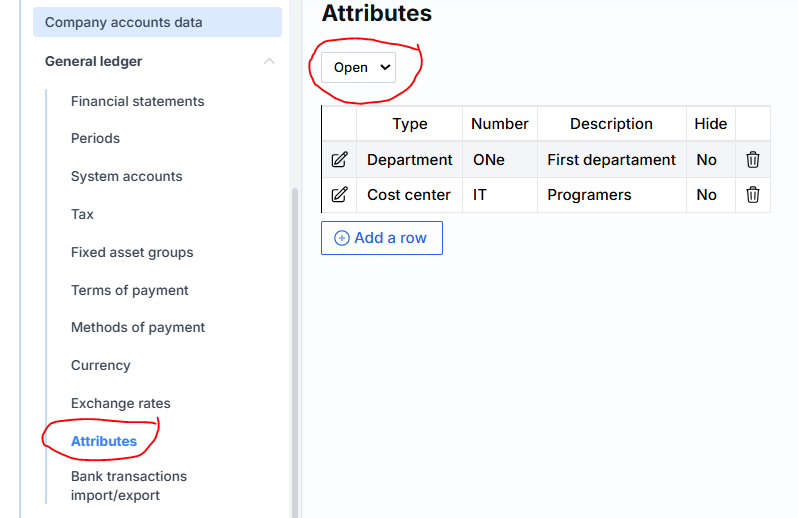Click the plus icon in Add a row
This screenshot has height=518, width=798.
pos(342,238)
